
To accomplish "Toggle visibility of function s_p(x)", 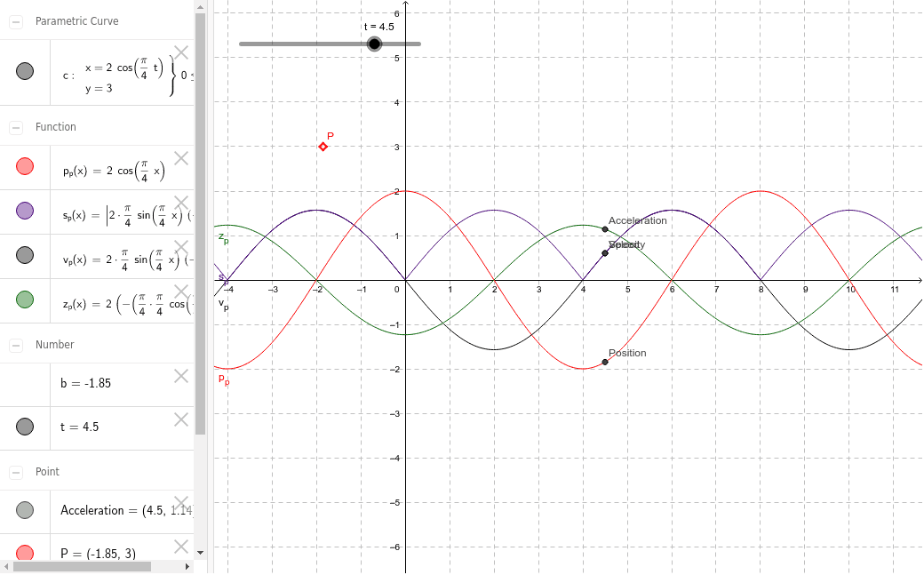I will pyautogui.click(x=25, y=211).
